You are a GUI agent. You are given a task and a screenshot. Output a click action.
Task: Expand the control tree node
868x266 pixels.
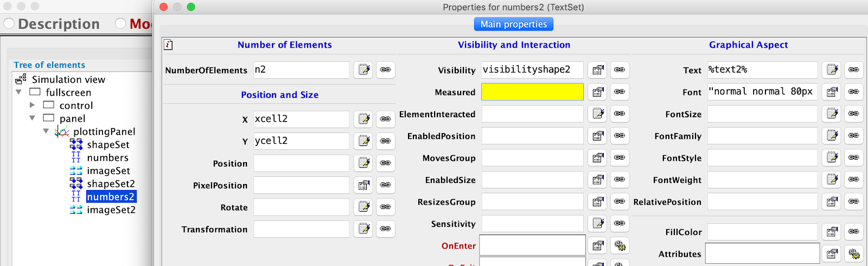[x=32, y=105]
